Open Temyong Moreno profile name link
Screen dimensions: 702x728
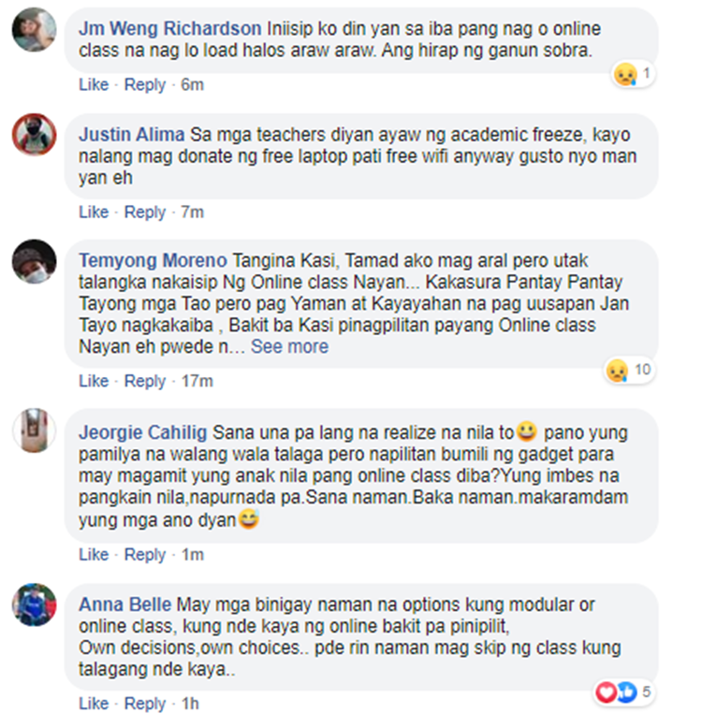tap(153, 261)
